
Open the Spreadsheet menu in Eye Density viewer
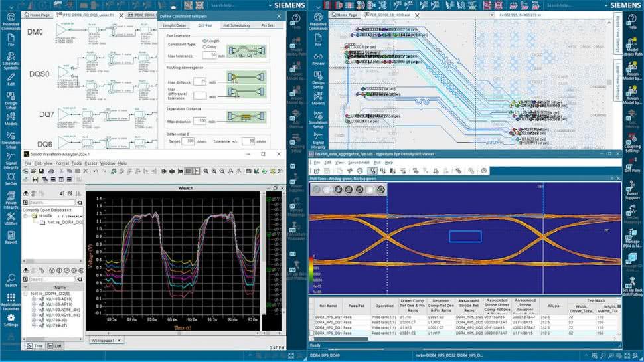point(358,162)
